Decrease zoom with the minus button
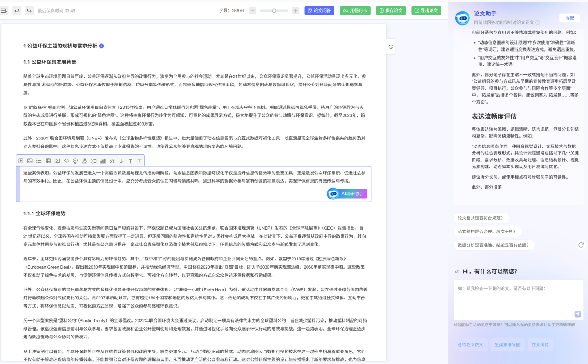 point(253,10)
